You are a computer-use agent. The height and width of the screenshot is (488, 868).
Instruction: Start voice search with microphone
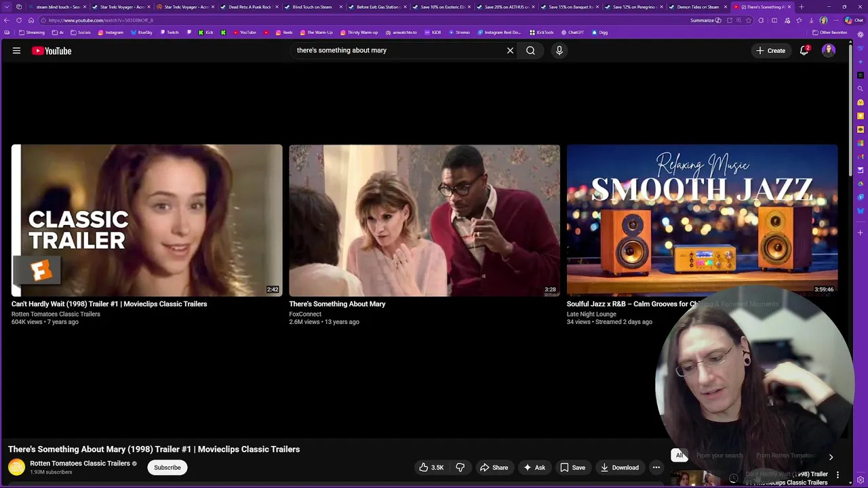[x=559, y=50]
